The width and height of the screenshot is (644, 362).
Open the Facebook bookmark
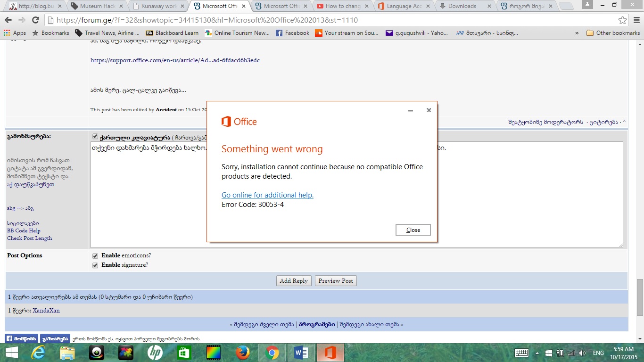(292, 33)
